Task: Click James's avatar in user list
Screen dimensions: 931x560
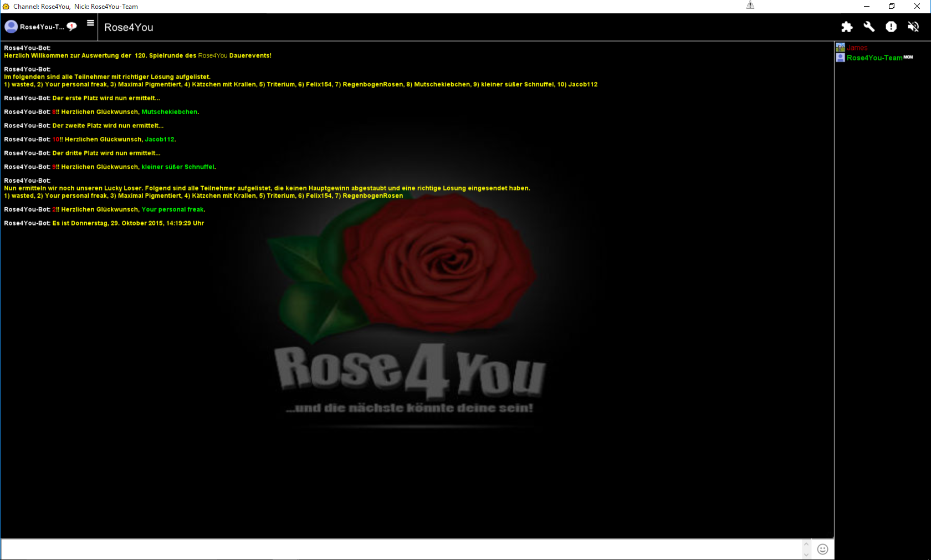Action: [x=841, y=48]
